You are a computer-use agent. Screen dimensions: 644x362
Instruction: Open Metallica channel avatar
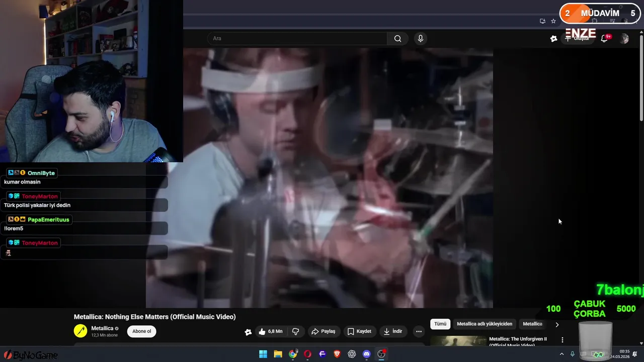point(80,331)
